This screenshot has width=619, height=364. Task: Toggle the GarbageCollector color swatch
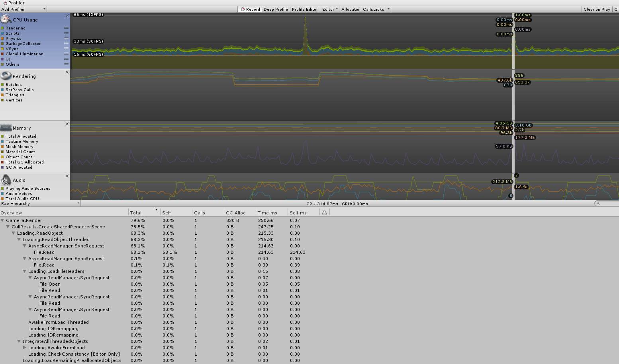[x=3, y=43]
